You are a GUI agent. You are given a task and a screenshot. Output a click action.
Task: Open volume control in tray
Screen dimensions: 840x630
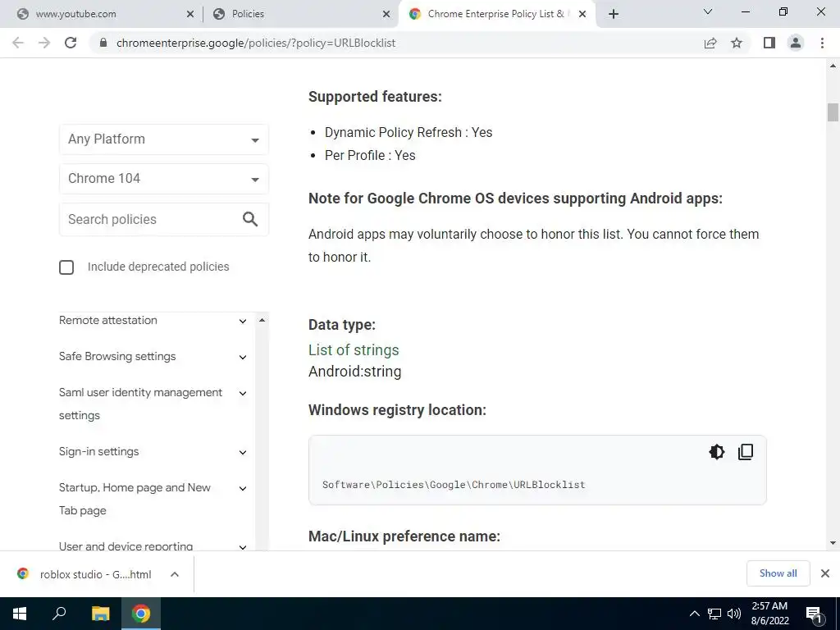734,614
